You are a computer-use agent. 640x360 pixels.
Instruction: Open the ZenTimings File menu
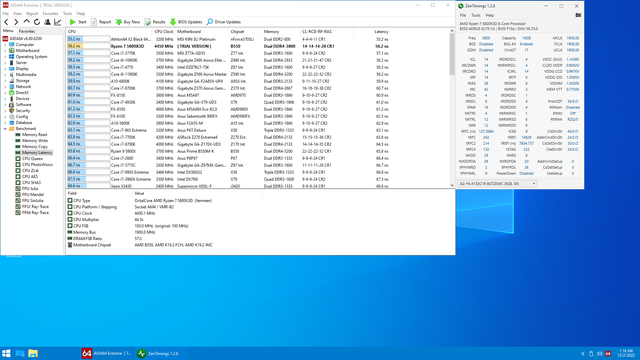[463, 15]
